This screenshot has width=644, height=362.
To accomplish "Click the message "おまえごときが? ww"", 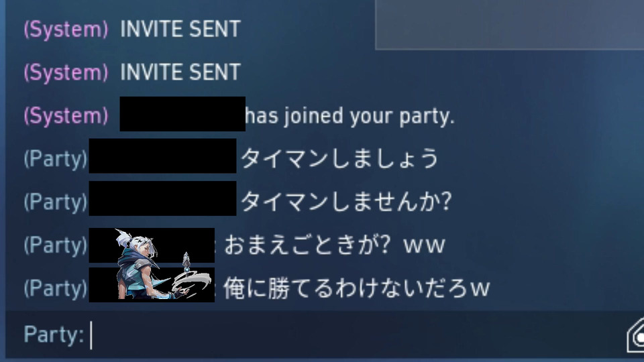I will (x=335, y=245).
